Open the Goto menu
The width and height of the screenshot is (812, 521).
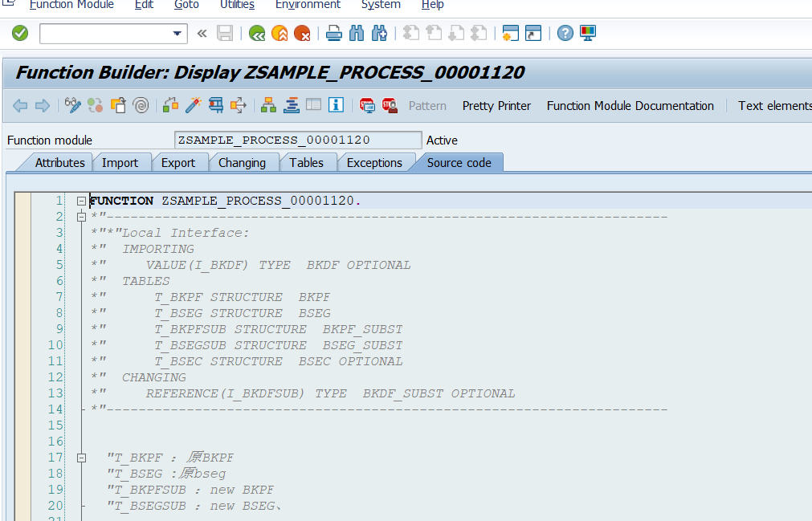pos(186,5)
